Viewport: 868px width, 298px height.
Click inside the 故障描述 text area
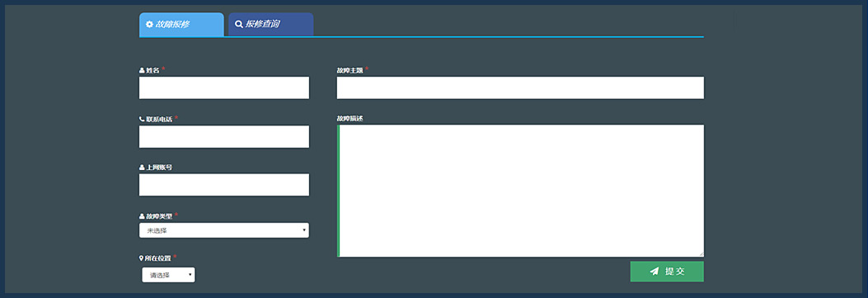coord(520,191)
